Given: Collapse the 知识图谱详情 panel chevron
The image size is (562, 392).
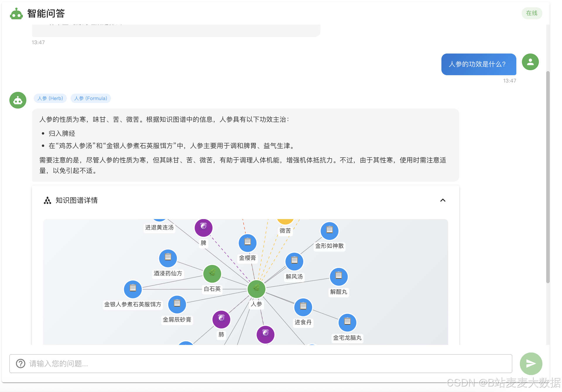Looking at the screenshot, I should point(443,200).
